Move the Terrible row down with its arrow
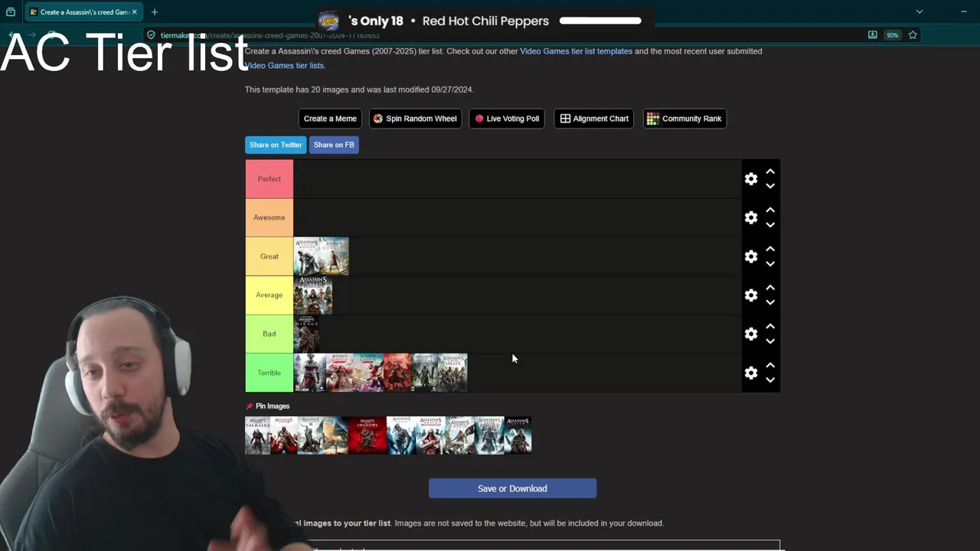Screen dimensions: 980x551 (x=770, y=380)
